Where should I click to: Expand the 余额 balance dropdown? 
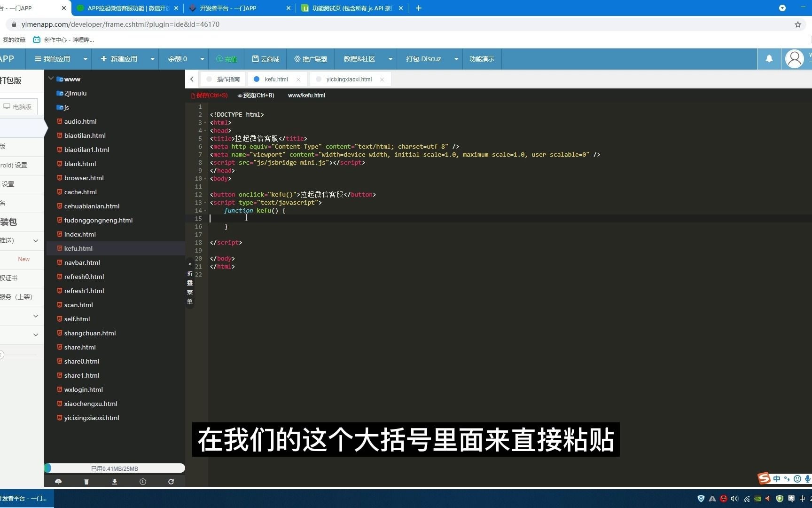pyautogui.click(x=202, y=59)
